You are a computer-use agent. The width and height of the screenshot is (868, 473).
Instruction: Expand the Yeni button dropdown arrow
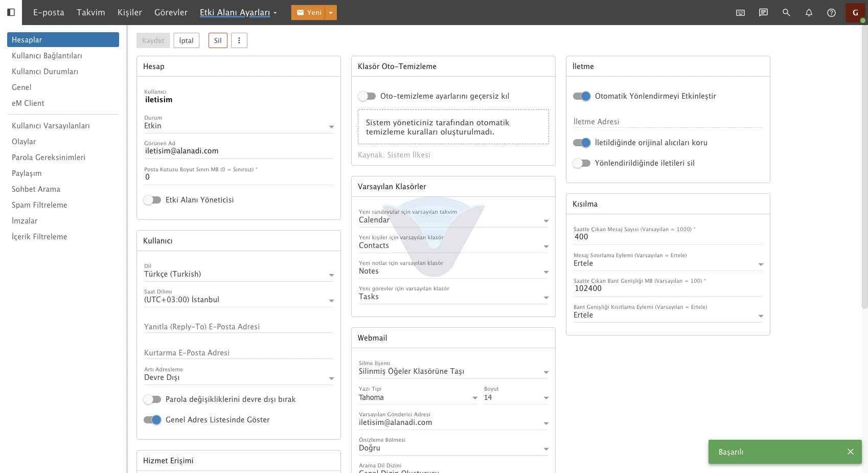coord(331,13)
